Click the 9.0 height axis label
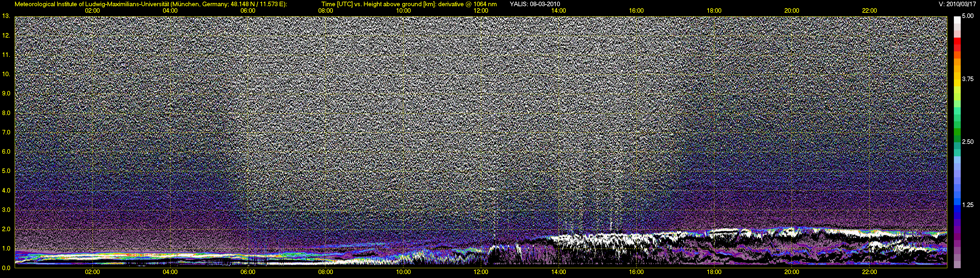Screen dimensions: 980x278 (x=6, y=93)
